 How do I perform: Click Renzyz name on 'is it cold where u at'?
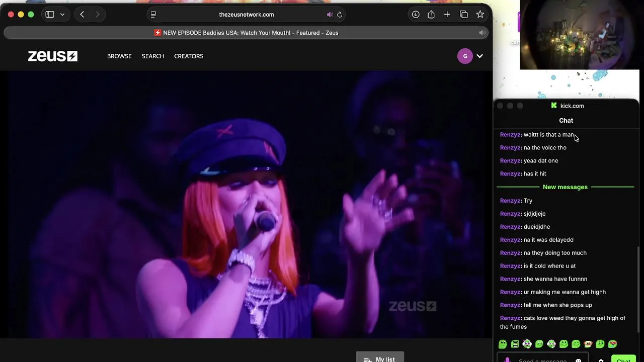click(x=510, y=266)
